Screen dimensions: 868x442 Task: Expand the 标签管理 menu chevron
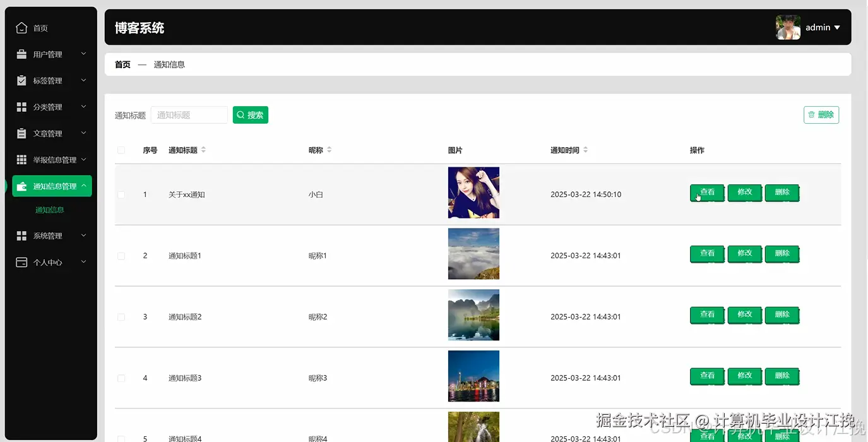coord(84,81)
